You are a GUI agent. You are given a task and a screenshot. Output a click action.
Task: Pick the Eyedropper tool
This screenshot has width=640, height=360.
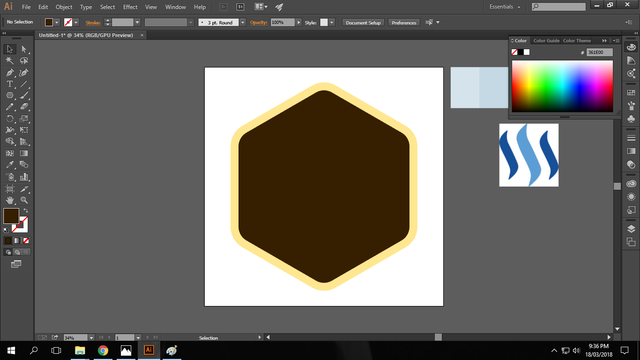(9, 165)
